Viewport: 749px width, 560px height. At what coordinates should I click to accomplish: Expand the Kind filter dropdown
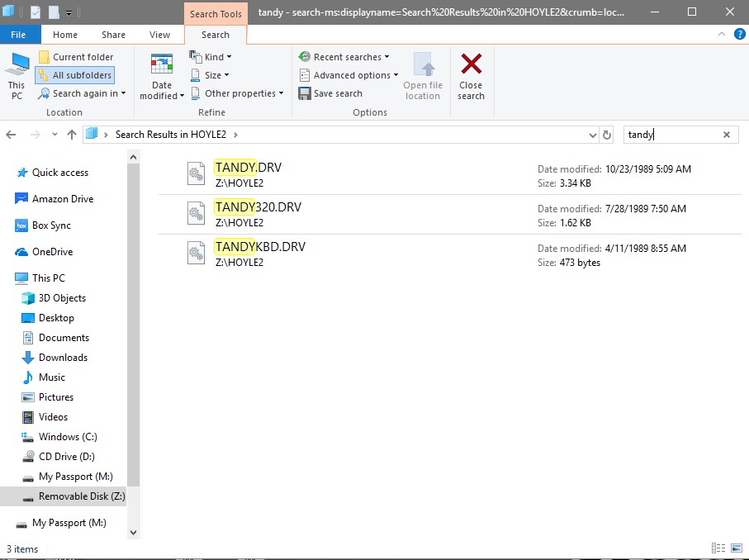click(x=211, y=57)
